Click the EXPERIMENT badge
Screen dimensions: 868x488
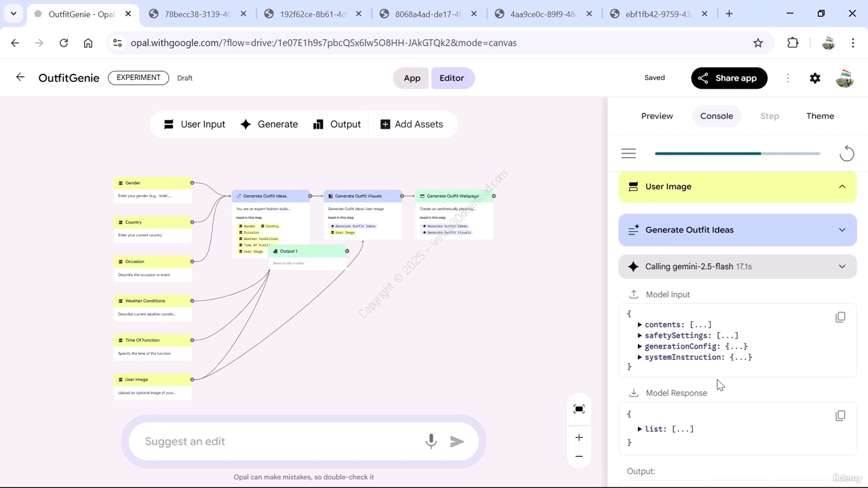pos(138,77)
